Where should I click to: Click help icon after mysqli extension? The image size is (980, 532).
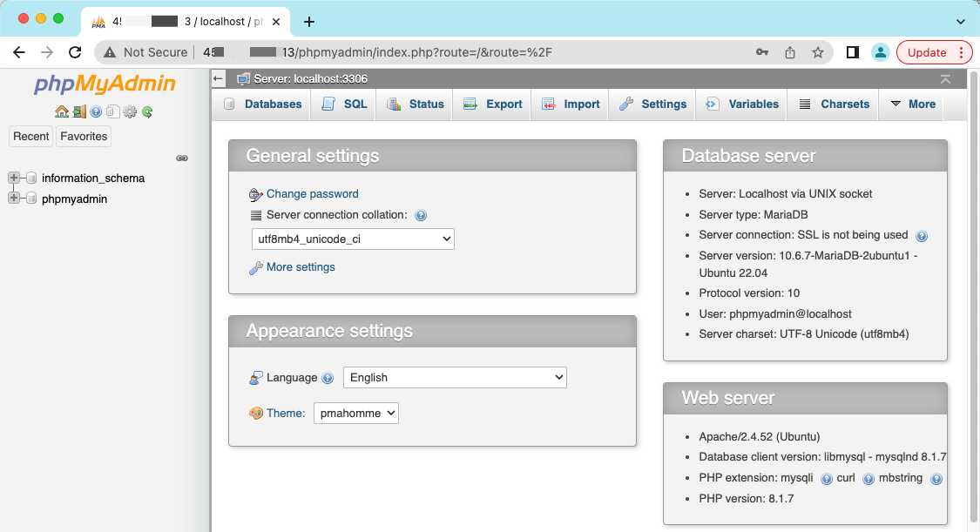coord(827,479)
